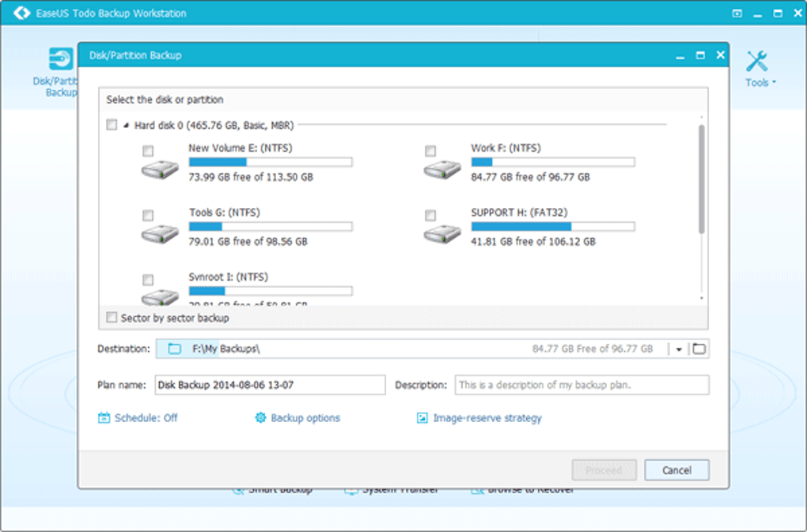Click the SUPPORT H: drive icon
807x532 pixels.
(x=442, y=234)
